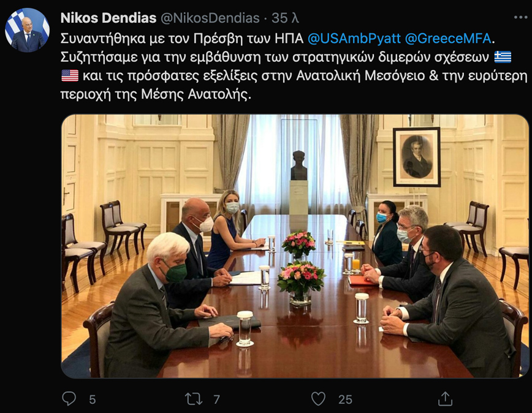Open the share upload icon
Viewport: 532px width, 413px height.
[445, 398]
